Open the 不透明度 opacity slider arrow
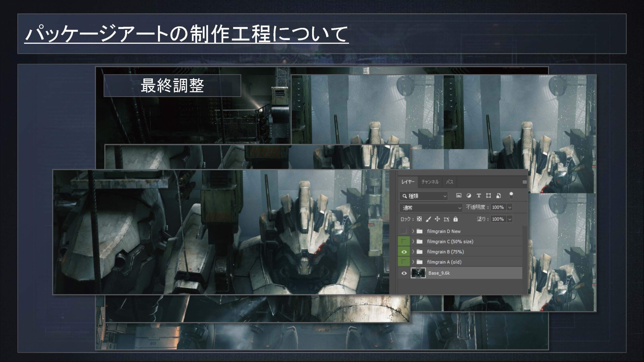 pyautogui.click(x=510, y=207)
